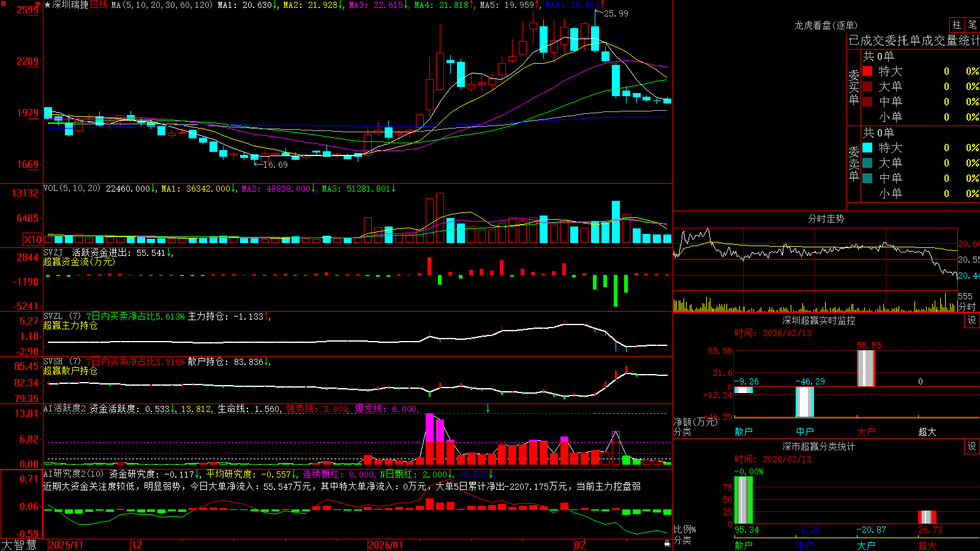Click the SVZL indicator name
This screenshot has height=551, width=980.
tap(53, 317)
